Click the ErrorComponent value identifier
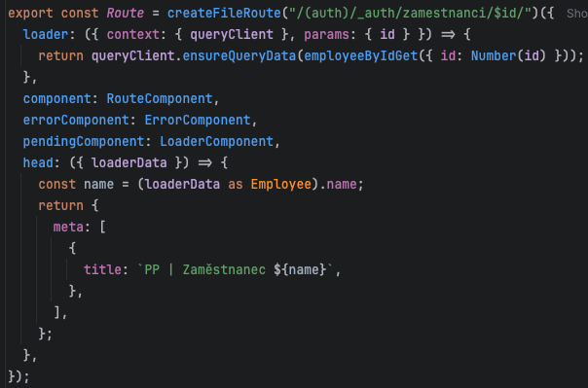Screen dimensions: 588x388 [198, 121]
